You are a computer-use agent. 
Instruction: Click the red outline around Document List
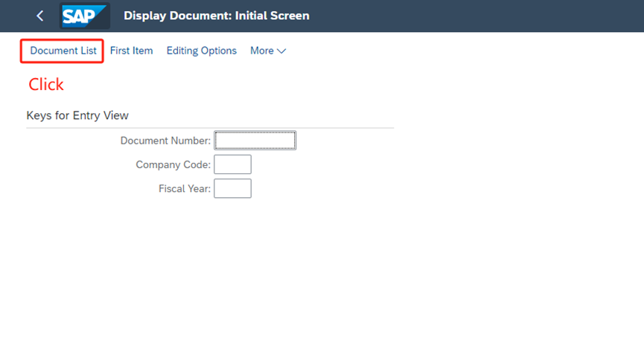pyautogui.click(x=21, y=51)
